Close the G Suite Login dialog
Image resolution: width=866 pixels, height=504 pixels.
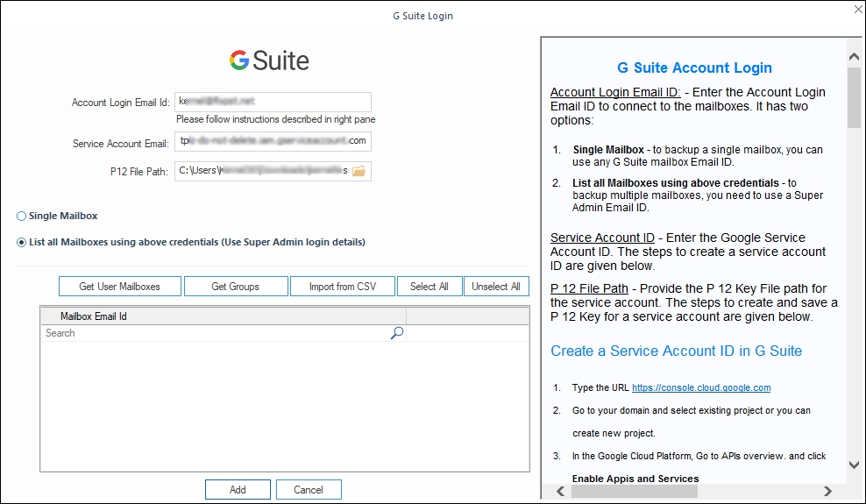point(858,10)
